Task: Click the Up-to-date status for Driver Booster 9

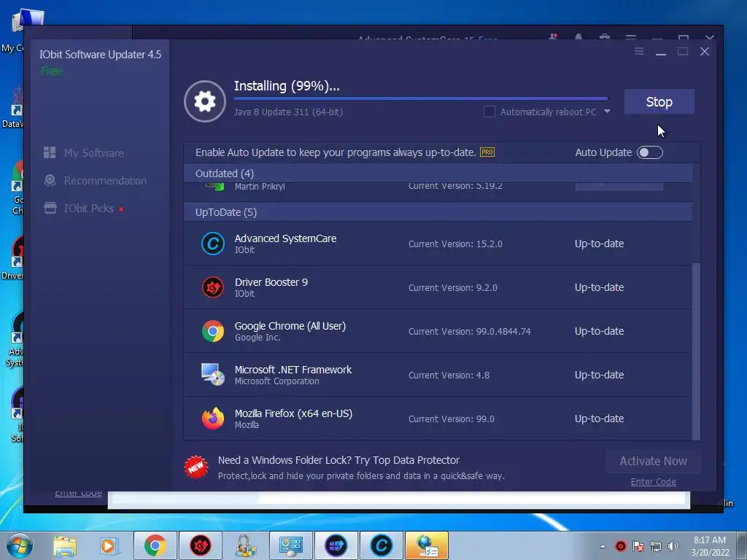Action: (599, 287)
